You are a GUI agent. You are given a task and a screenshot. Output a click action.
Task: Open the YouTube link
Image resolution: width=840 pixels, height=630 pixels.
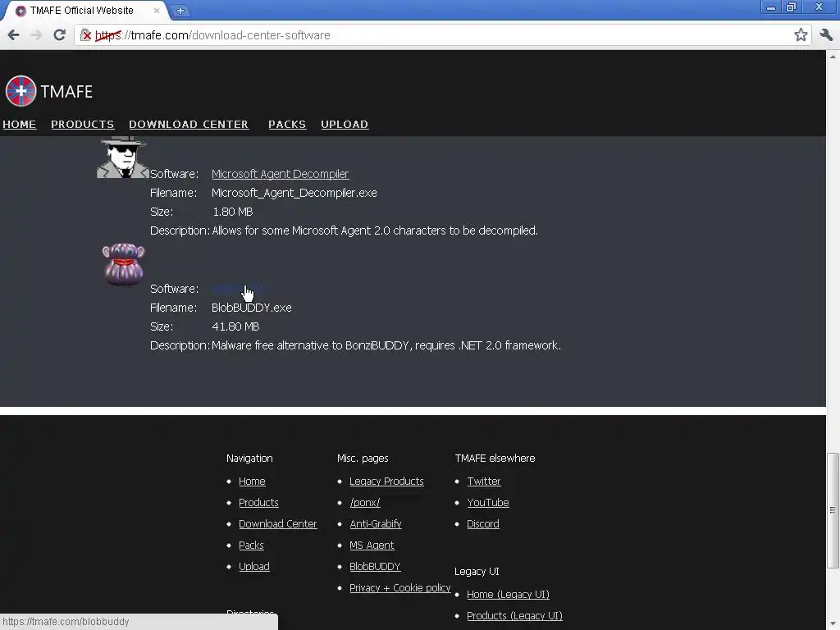[488, 503]
